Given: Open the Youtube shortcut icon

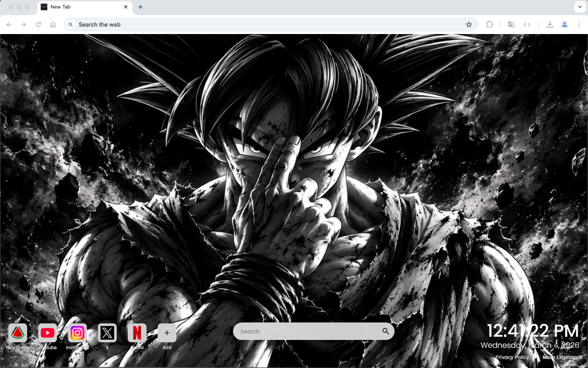Looking at the screenshot, I should pos(47,333).
